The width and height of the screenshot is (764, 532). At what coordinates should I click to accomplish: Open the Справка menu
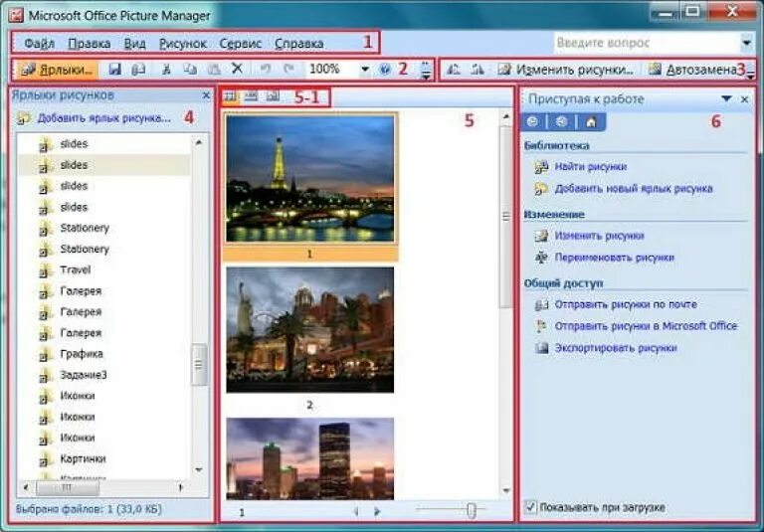tap(298, 44)
